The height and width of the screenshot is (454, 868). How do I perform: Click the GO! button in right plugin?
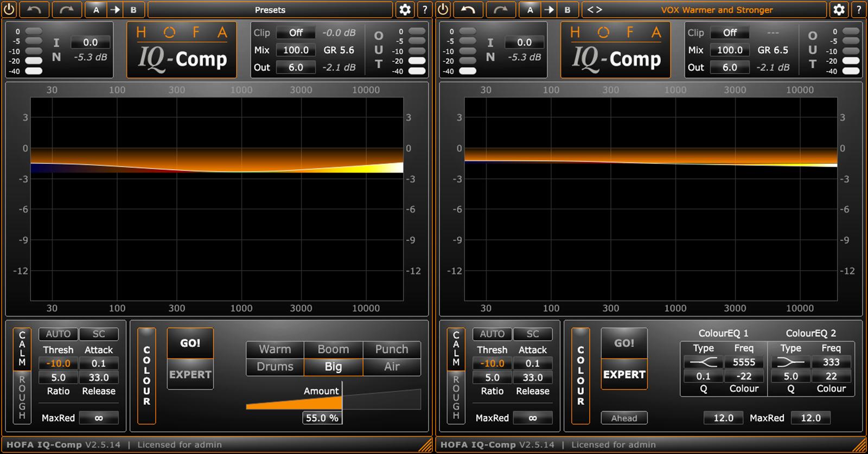624,343
